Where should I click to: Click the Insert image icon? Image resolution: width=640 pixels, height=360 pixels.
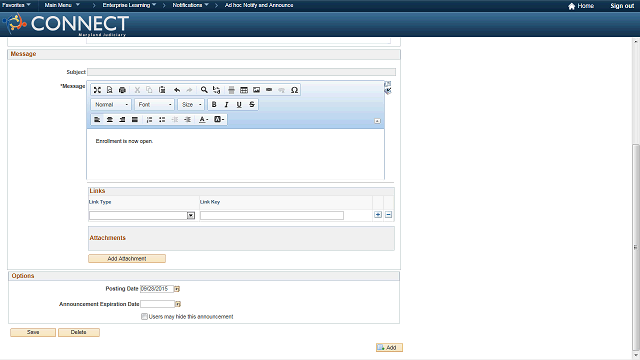coord(256,90)
